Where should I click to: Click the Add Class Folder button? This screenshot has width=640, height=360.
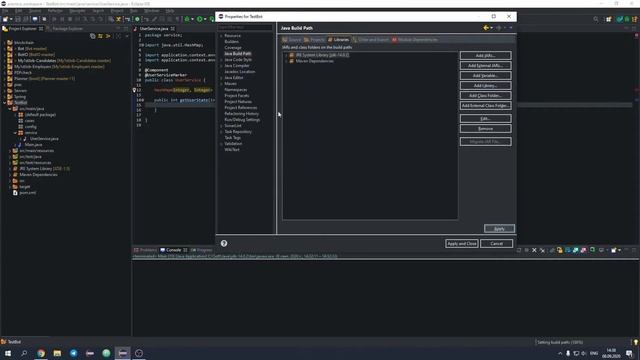(x=485, y=96)
